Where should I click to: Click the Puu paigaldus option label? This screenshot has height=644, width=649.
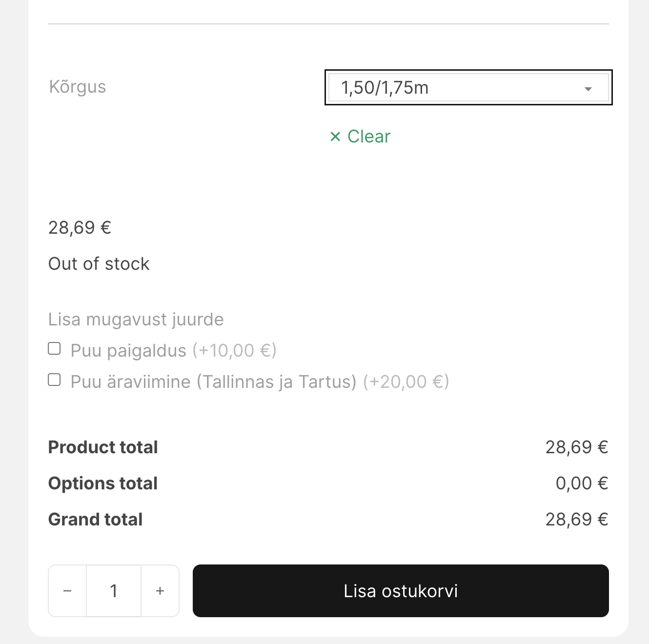point(128,350)
